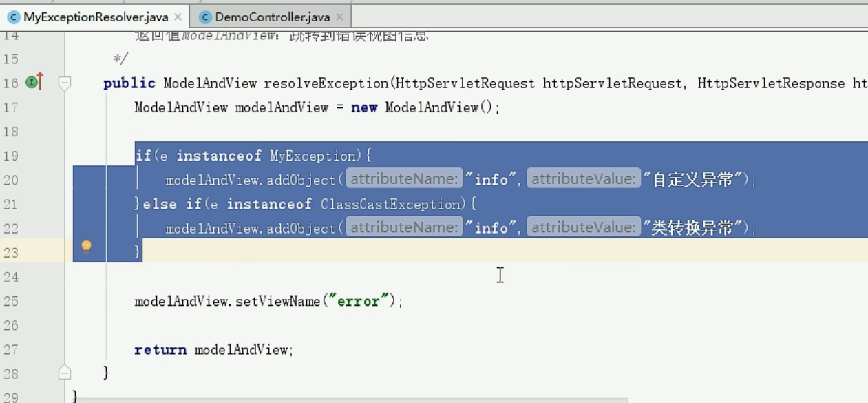Click setViewName on line 25
Image resolution: width=868 pixels, height=403 pixels.
coord(278,301)
